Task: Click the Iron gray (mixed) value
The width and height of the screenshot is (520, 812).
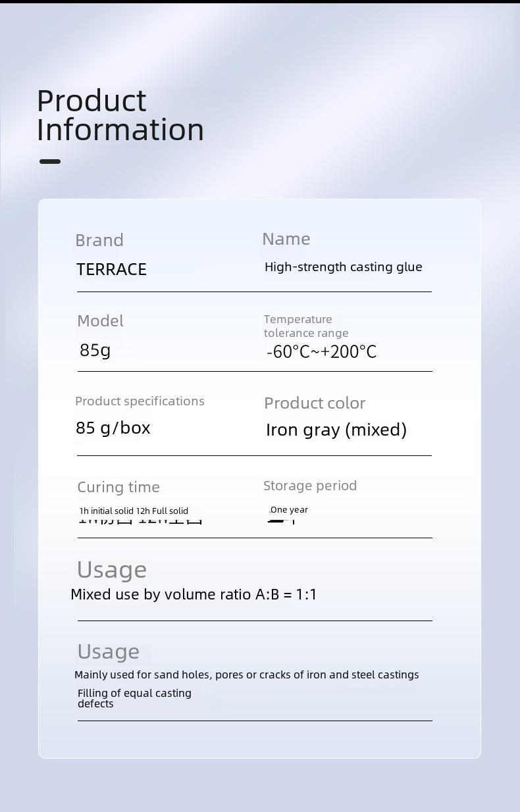Action: point(336,430)
